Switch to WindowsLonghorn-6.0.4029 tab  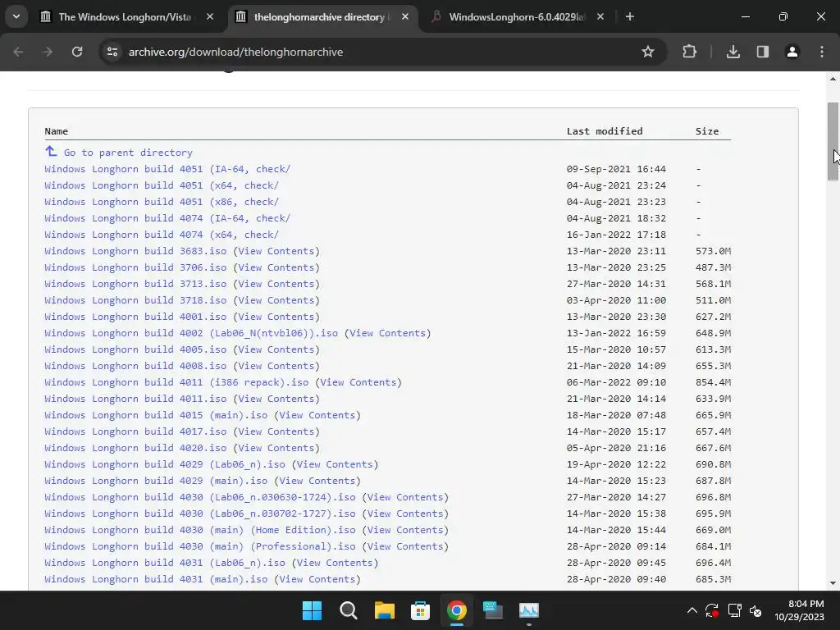pos(516,17)
